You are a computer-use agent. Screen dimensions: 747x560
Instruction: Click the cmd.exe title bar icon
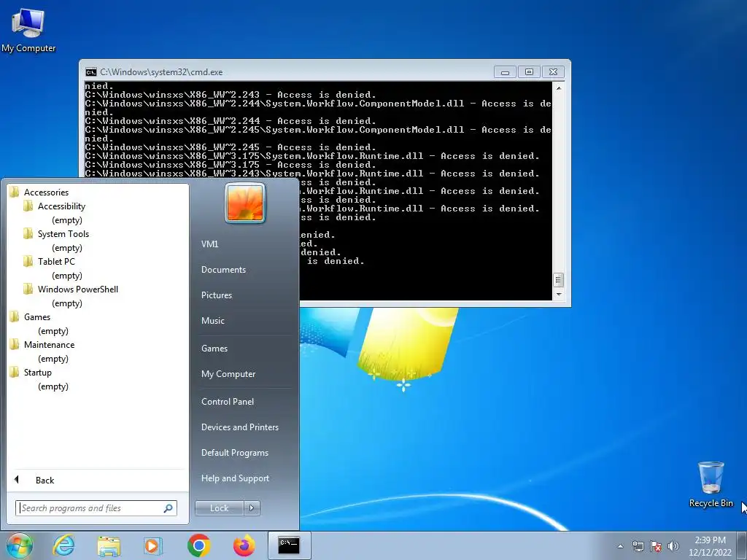point(91,72)
